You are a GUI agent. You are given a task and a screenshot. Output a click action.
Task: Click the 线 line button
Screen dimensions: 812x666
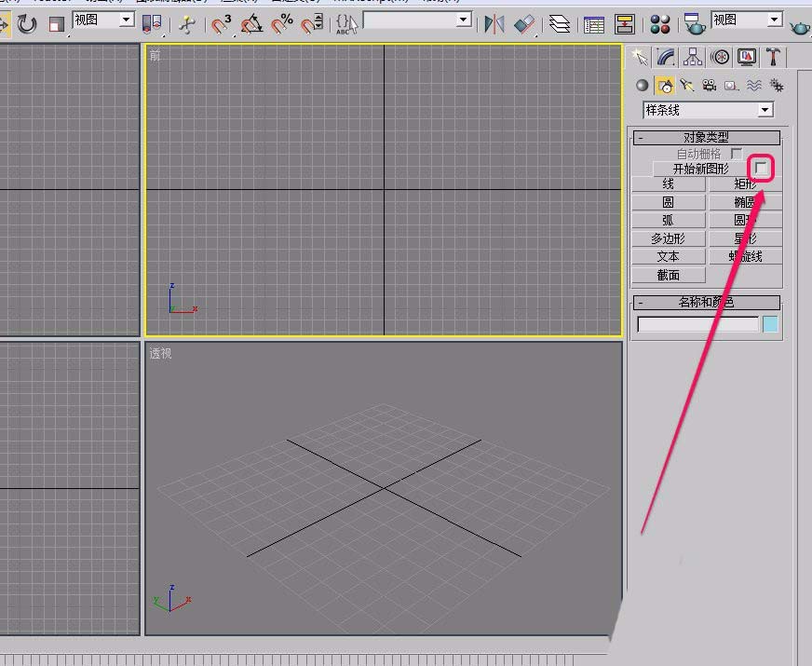[668, 183]
